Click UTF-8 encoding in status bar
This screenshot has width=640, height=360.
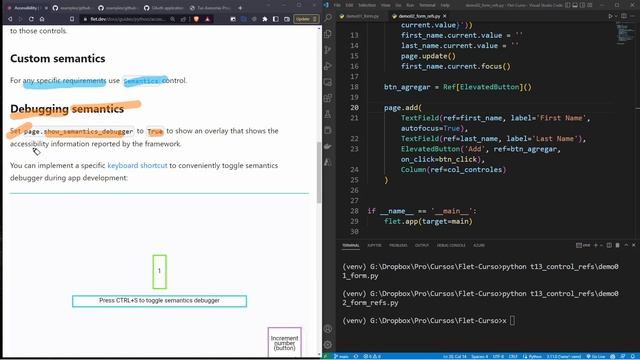tap(498, 356)
